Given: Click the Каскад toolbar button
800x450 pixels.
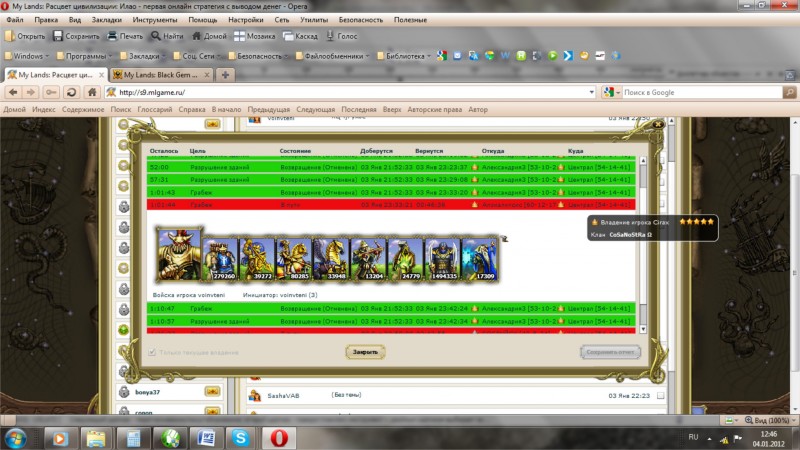Looking at the screenshot, I should (x=301, y=36).
